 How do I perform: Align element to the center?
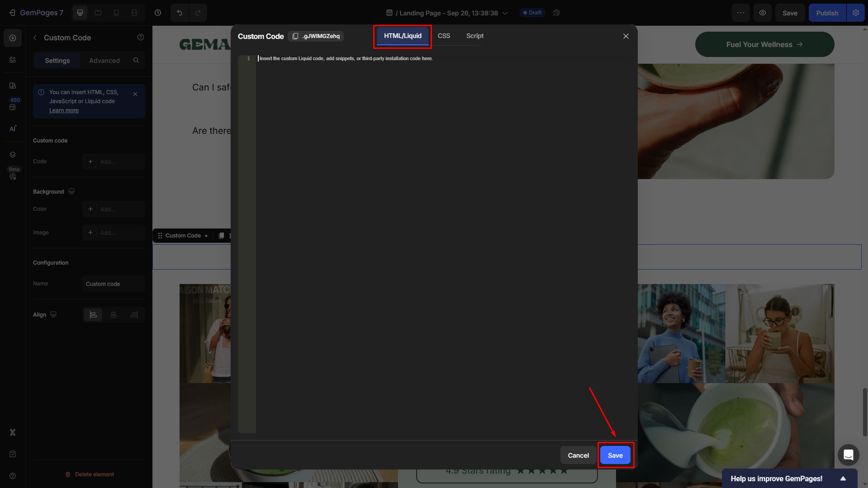point(114,315)
